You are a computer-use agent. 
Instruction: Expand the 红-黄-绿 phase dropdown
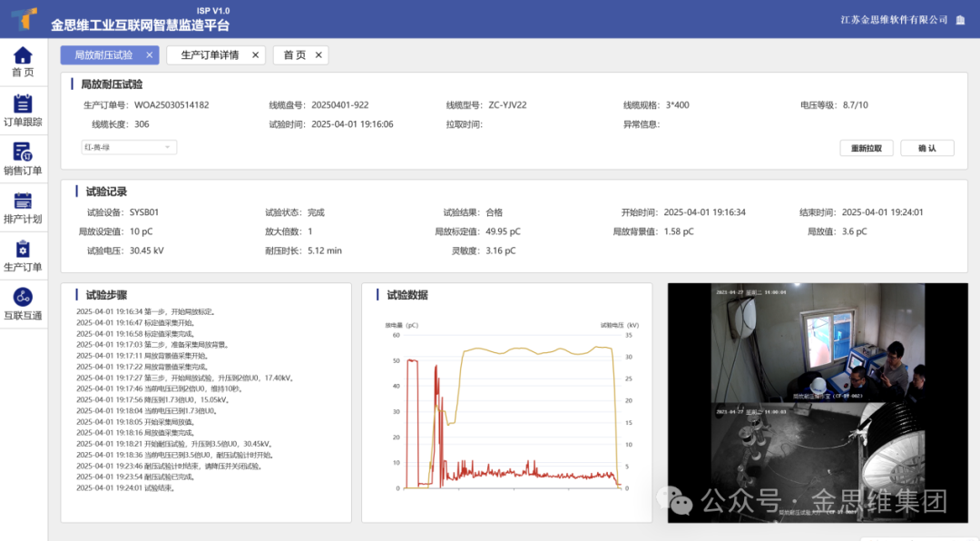coord(129,147)
